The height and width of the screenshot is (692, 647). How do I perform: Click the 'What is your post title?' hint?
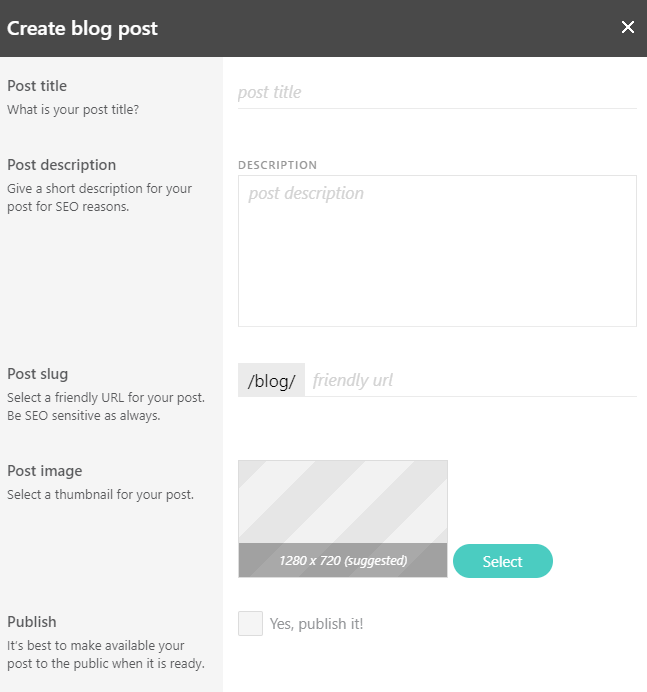point(73,109)
